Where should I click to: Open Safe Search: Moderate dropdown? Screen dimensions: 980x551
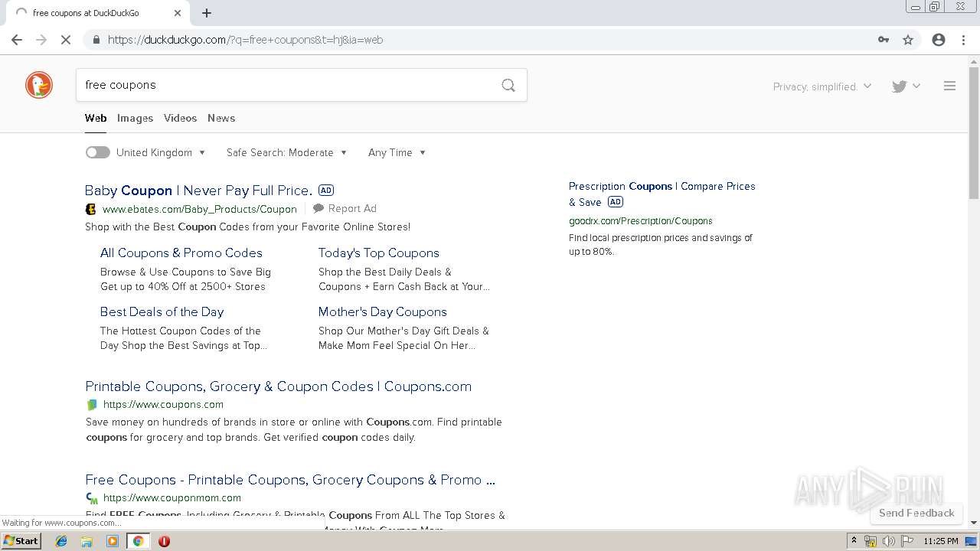tap(287, 152)
